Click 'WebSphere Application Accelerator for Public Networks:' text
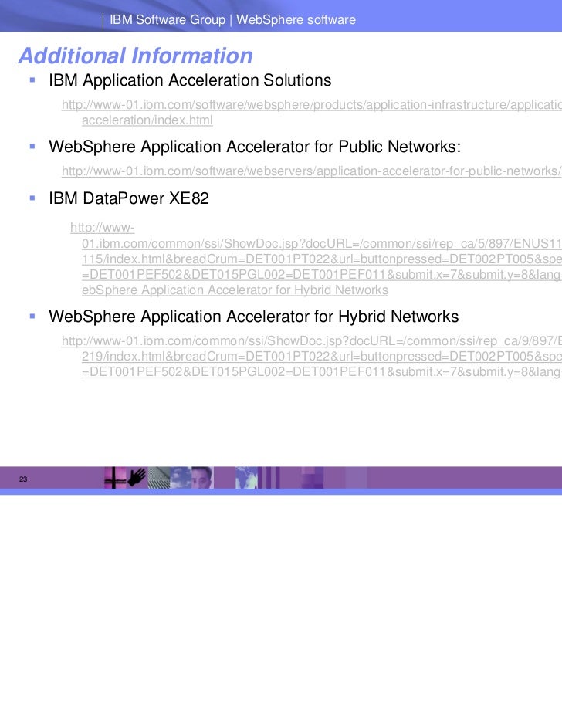Screen dimensions: 562x728 point(255,147)
